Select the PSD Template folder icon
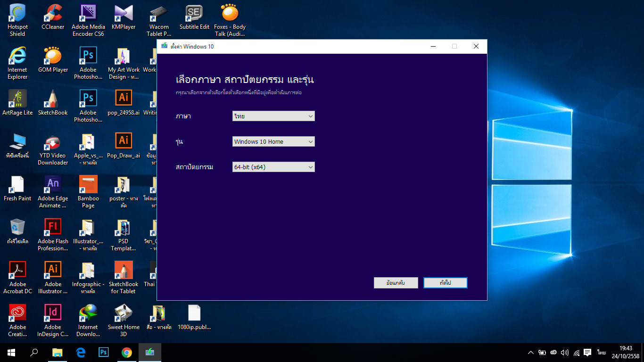644x362 pixels. (124, 235)
